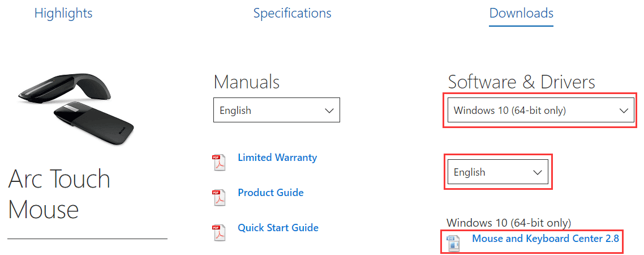
Task: Switch to the Highlights tab
Action: pos(63,13)
